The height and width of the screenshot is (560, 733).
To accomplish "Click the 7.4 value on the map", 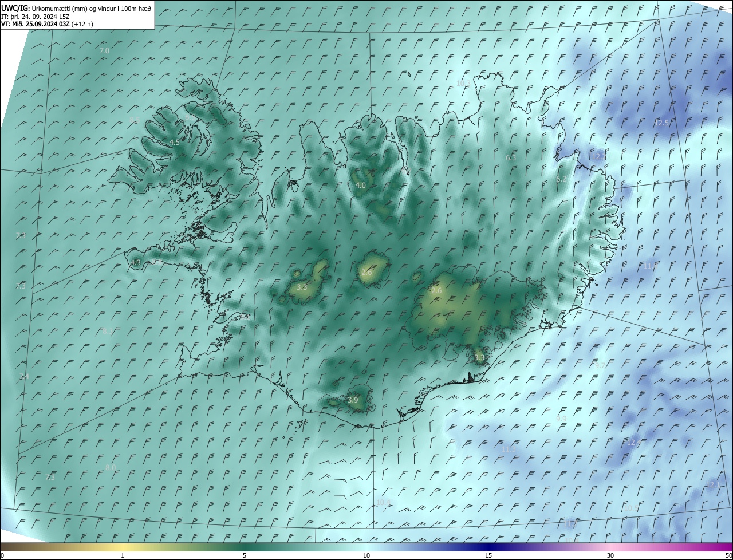I will [x=23, y=376].
